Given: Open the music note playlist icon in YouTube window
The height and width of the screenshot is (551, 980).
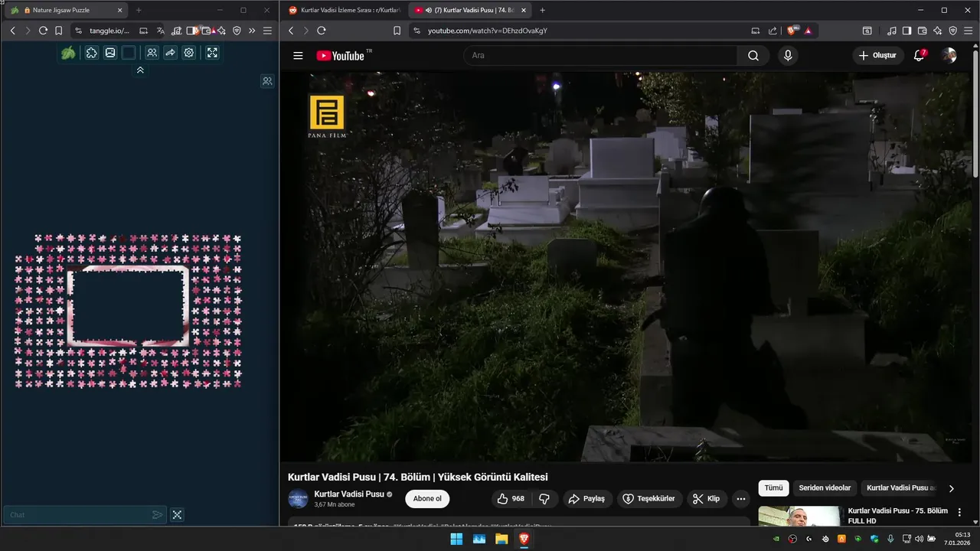Looking at the screenshot, I should 891,31.
